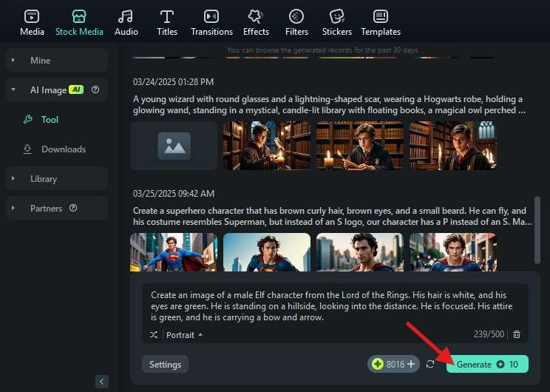Click the 239/500 character counter

coord(489,334)
